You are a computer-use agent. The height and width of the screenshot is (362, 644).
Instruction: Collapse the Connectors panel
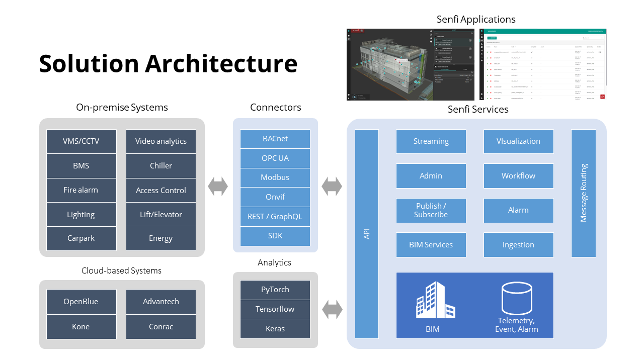(x=275, y=107)
